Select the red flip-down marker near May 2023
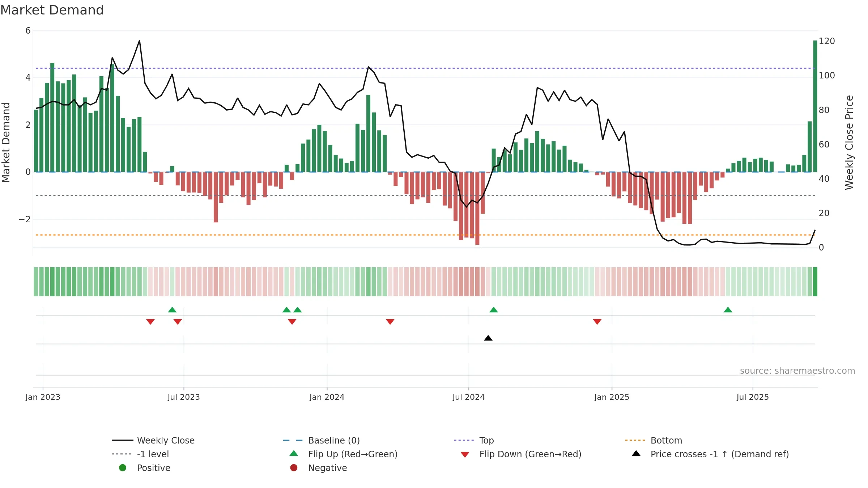This screenshot has width=868, height=488. pos(150,322)
